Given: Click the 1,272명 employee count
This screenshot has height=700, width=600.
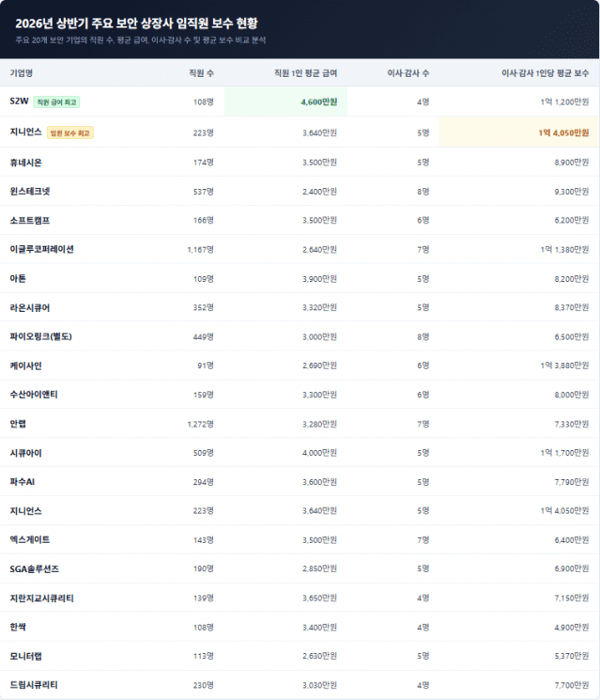Looking at the screenshot, I should point(200,424).
